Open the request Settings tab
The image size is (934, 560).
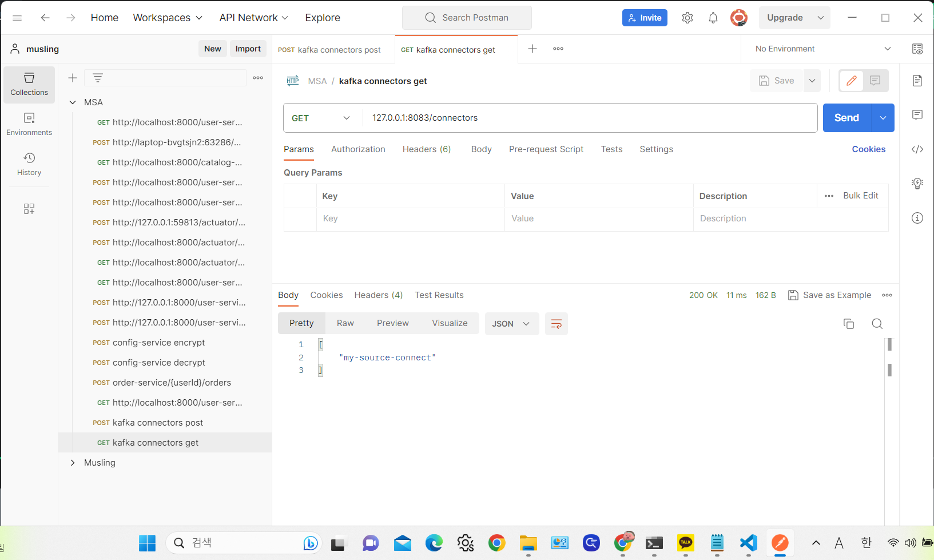656,149
